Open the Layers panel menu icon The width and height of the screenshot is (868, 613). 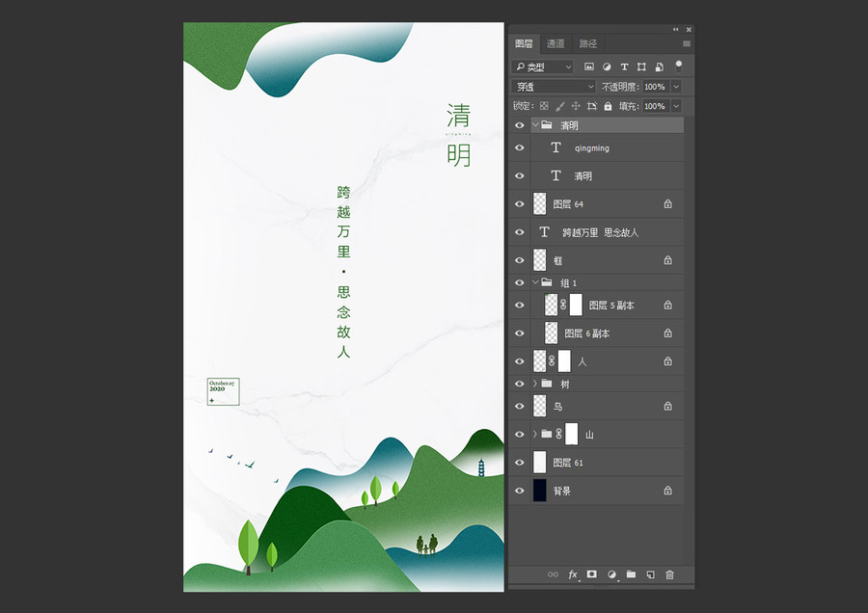point(687,43)
